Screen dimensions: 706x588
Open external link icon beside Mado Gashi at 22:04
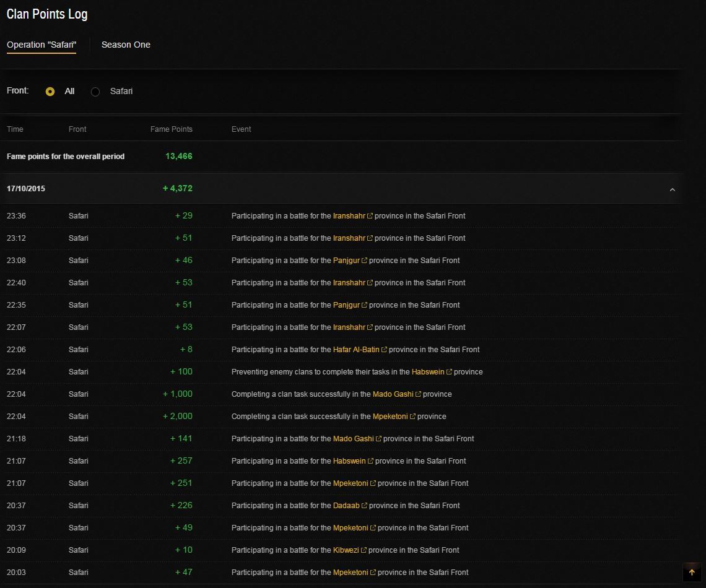click(418, 394)
